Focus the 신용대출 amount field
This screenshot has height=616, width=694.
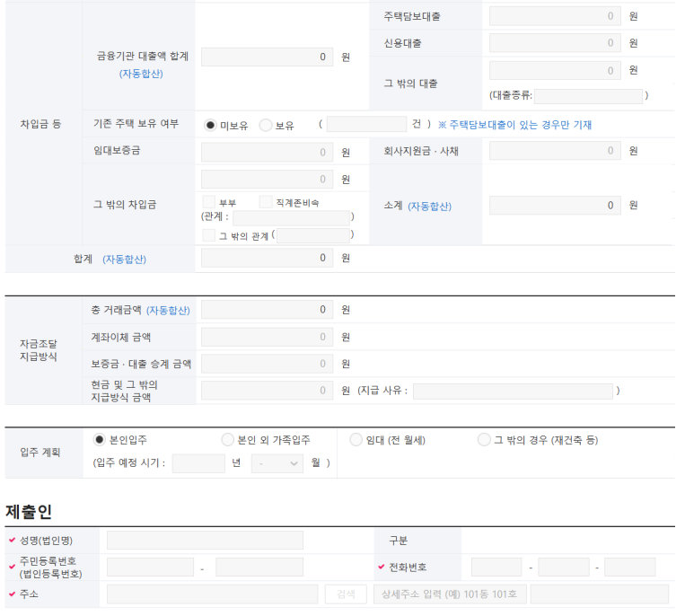point(555,43)
